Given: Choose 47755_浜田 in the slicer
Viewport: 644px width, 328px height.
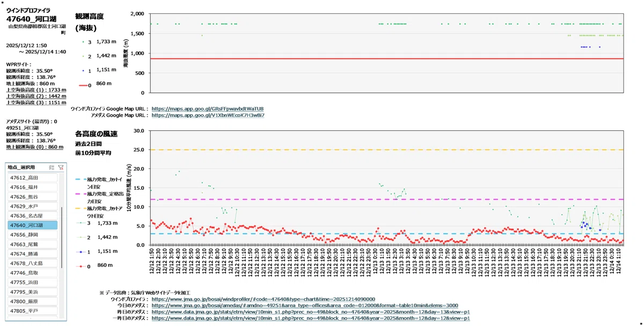Looking at the screenshot, I should 33,282.
